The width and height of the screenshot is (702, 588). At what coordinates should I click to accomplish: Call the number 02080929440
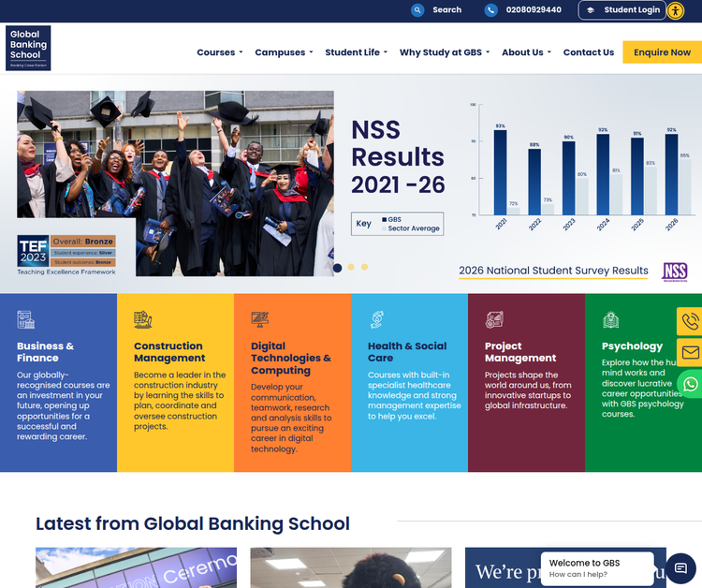coord(534,10)
